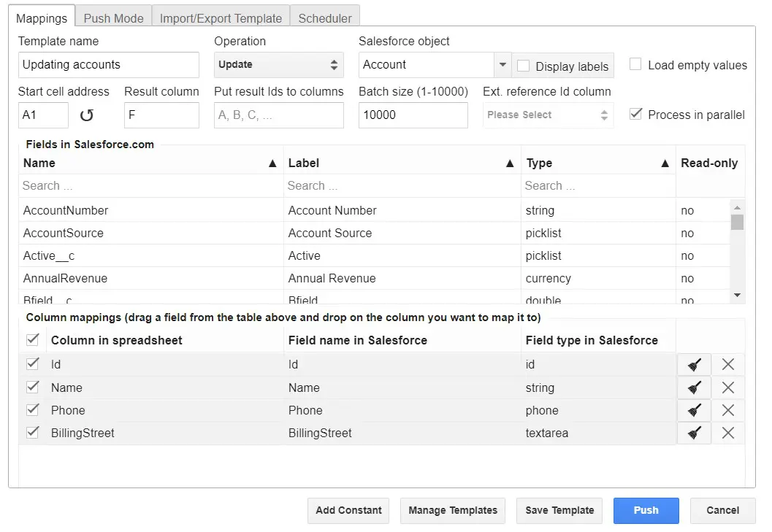Click the Template name input field
This screenshot has height=532, width=772.
click(108, 65)
